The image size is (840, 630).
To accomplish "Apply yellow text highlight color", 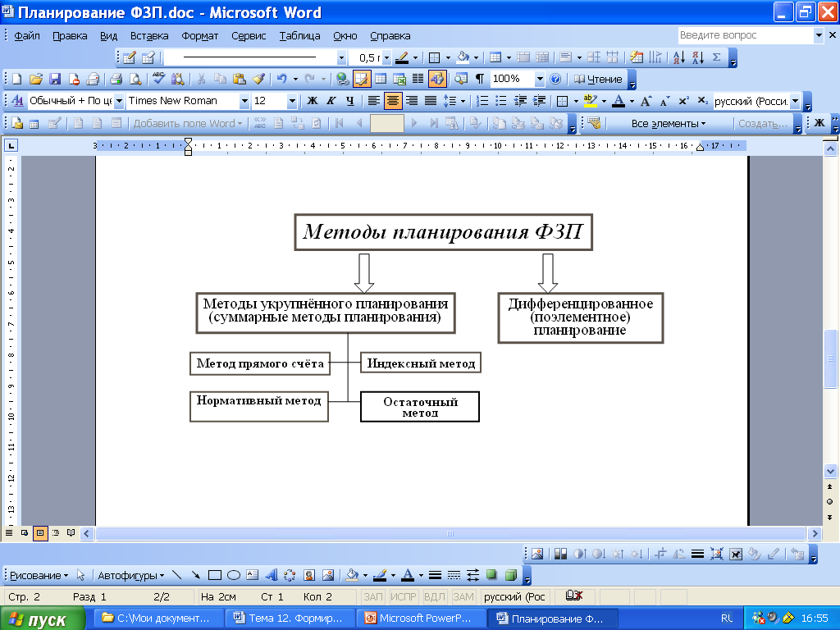I will click(591, 101).
